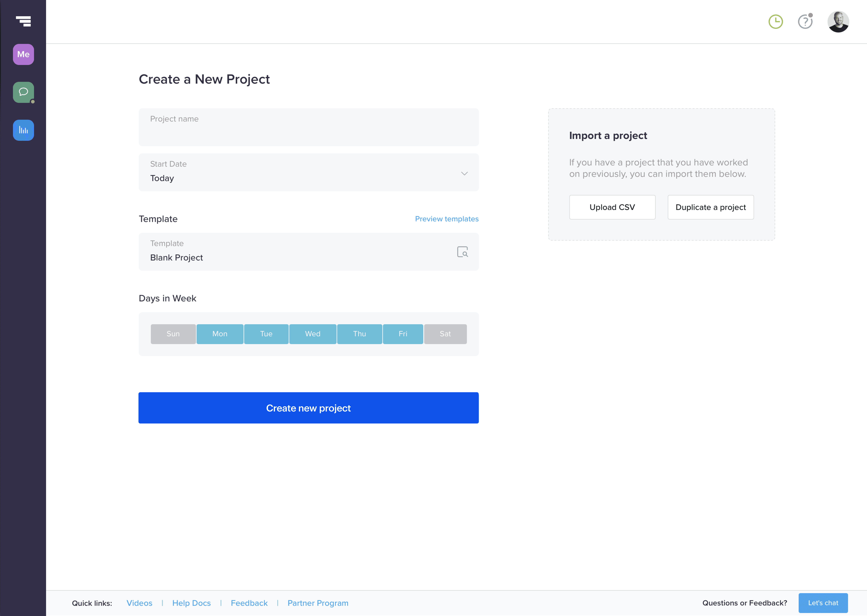Open the Help Docs quick link
867x616 pixels.
coord(191,603)
